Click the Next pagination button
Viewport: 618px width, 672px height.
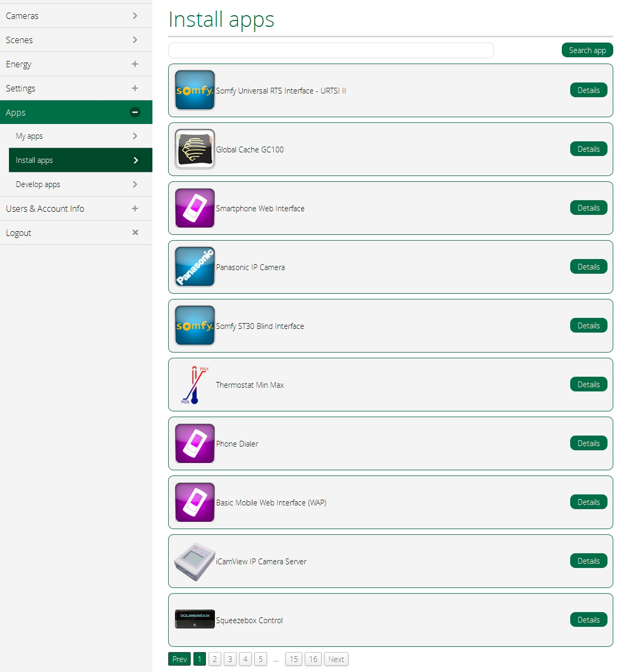tap(336, 659)
